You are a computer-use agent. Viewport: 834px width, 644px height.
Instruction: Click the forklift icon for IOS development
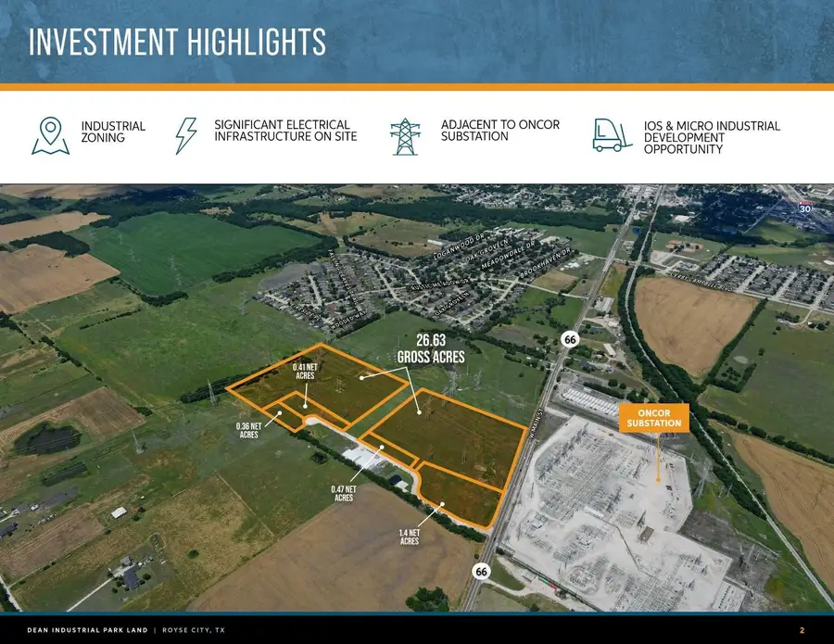coord(613,135)
